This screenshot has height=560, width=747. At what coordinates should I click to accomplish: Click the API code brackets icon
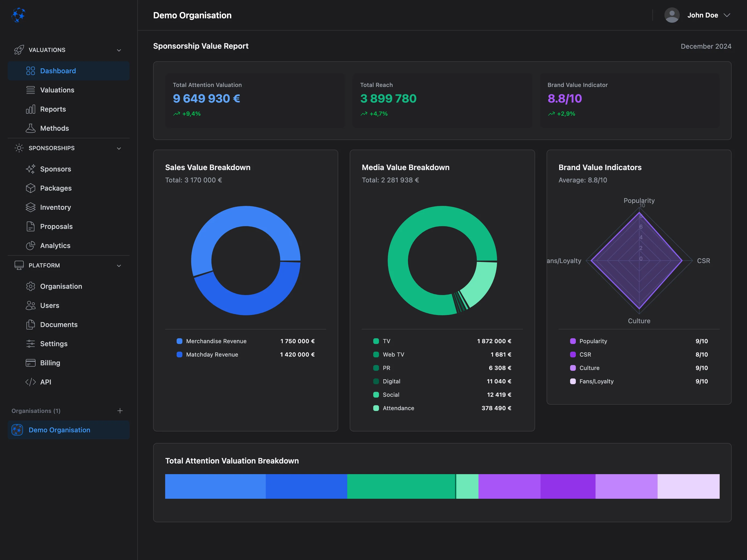tap(30, 382)
